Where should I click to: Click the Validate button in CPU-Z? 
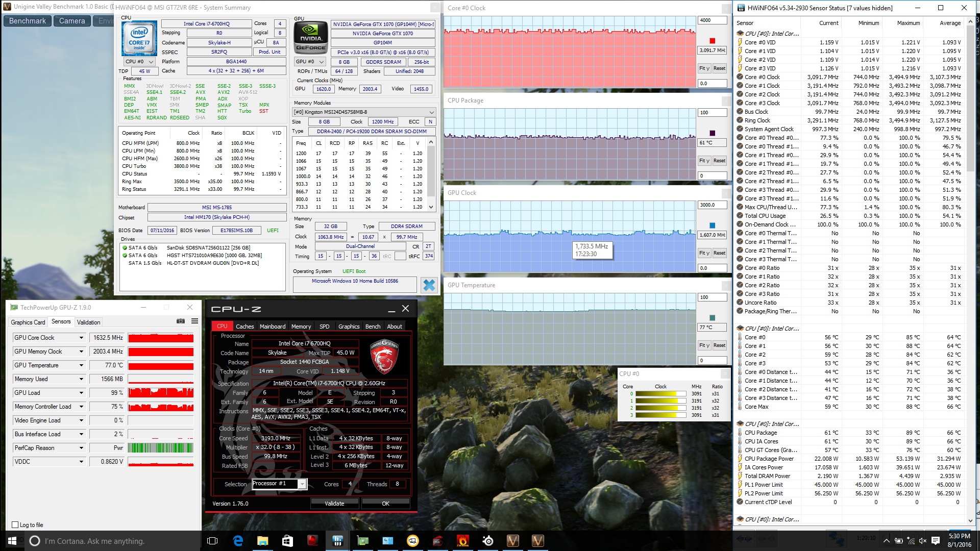[x=335, y=504]
